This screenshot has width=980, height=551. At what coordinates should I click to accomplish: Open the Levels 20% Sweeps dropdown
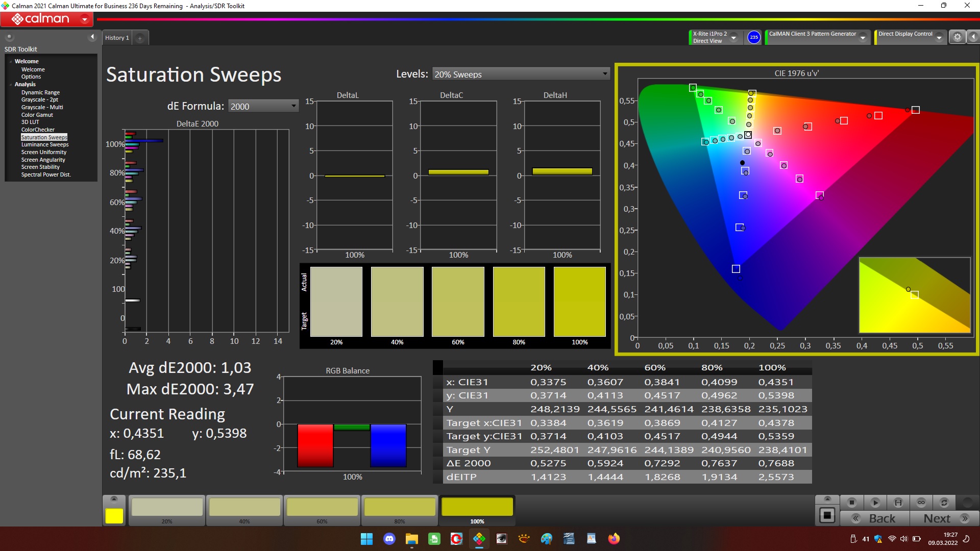click(521, 74)
